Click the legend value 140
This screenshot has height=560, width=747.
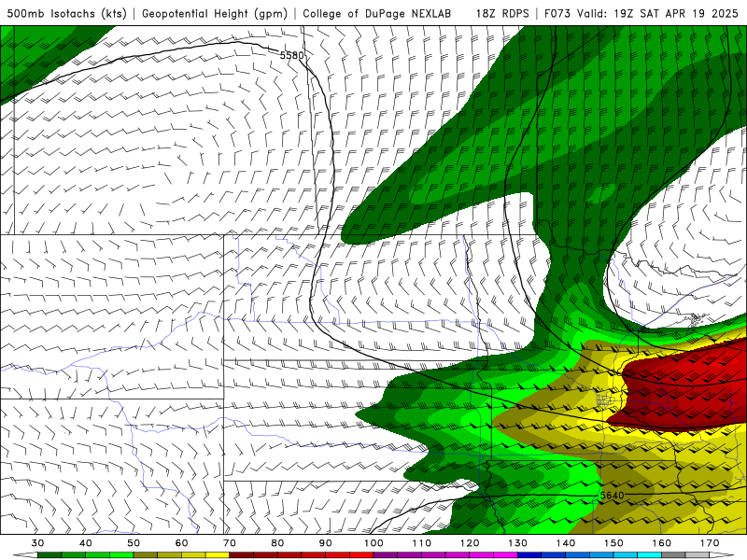(x=566, y=543)
